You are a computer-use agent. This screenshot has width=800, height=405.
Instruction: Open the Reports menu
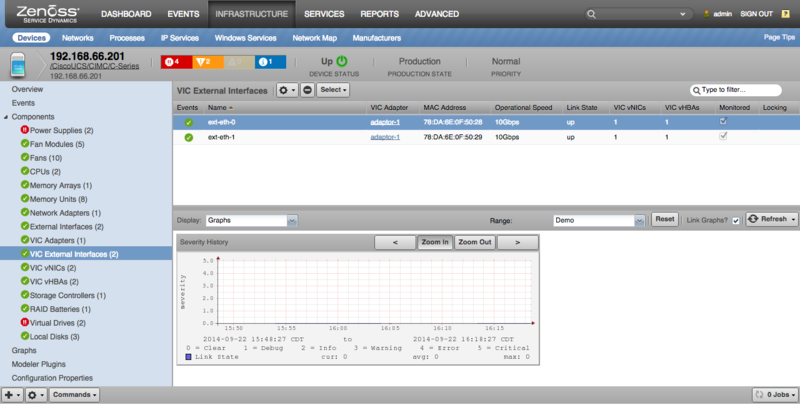pos(380,14)
